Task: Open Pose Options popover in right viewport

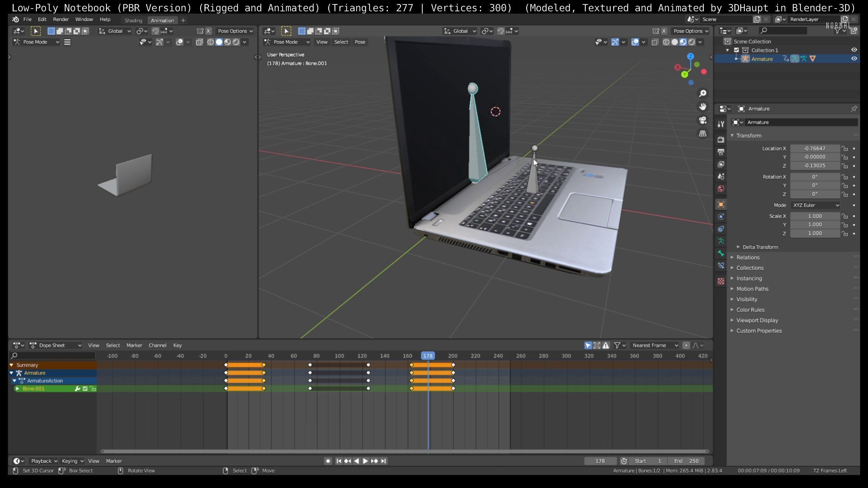Action: 691,31
